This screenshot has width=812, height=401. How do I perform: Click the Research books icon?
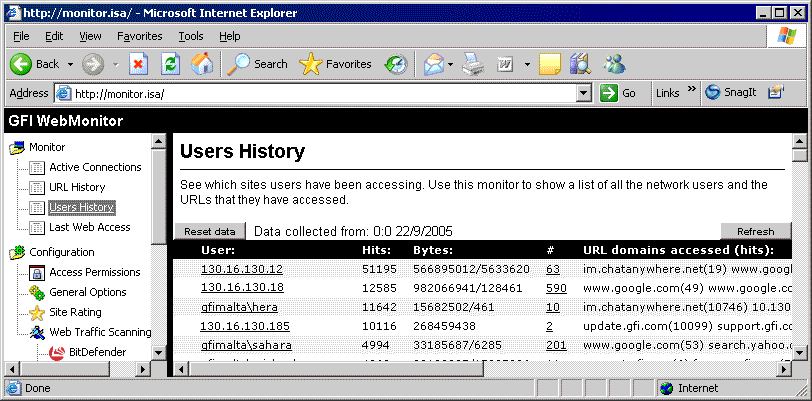tap(581, 64)
